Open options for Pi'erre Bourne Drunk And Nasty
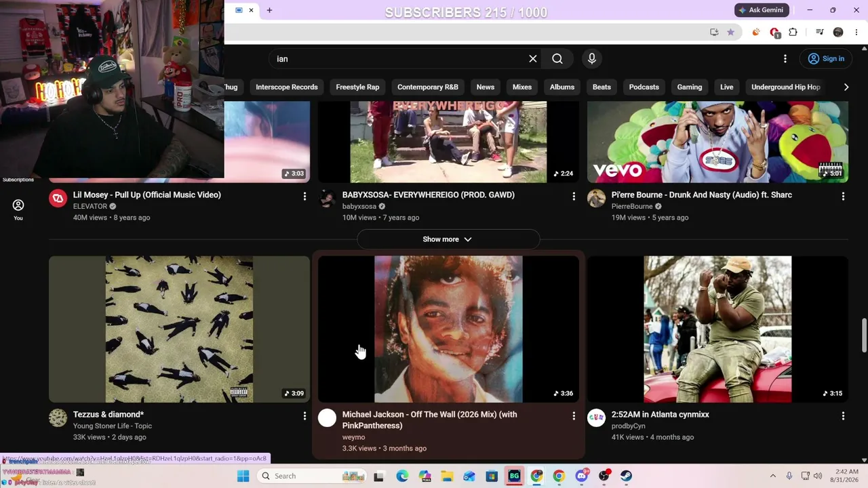The width and height of the screenshot is (868, 488). [x=843, y=197]
